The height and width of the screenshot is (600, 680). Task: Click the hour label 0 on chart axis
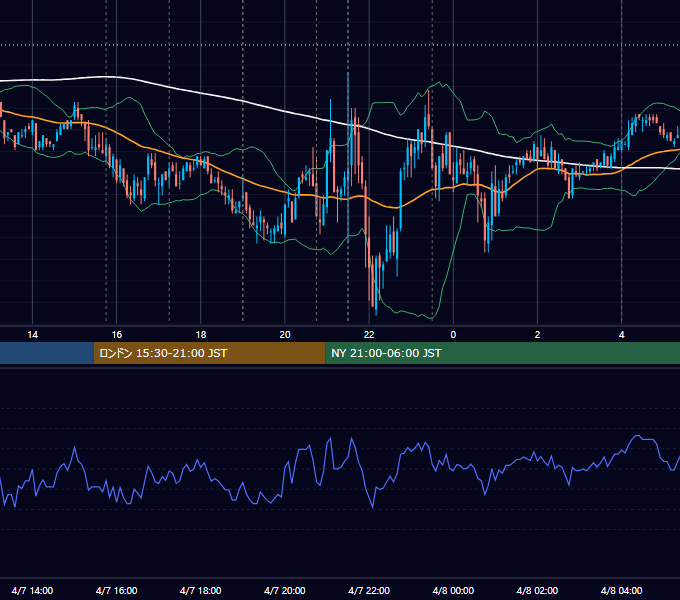point(453,335)
